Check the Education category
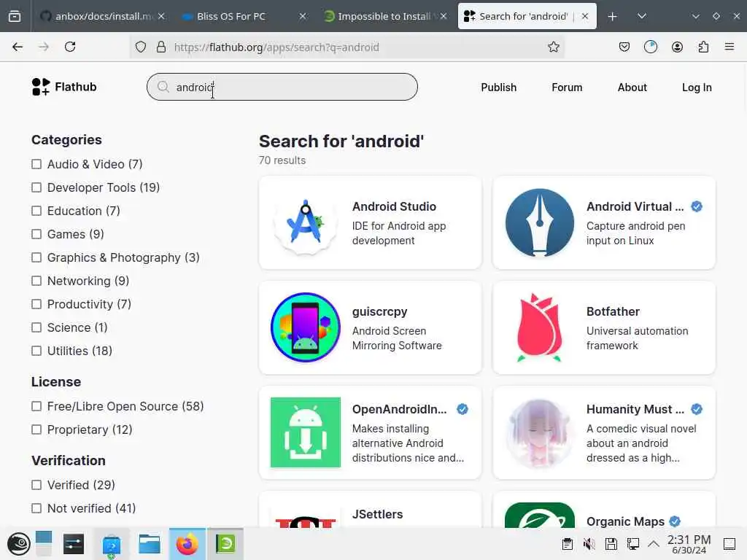 point(36,211)
